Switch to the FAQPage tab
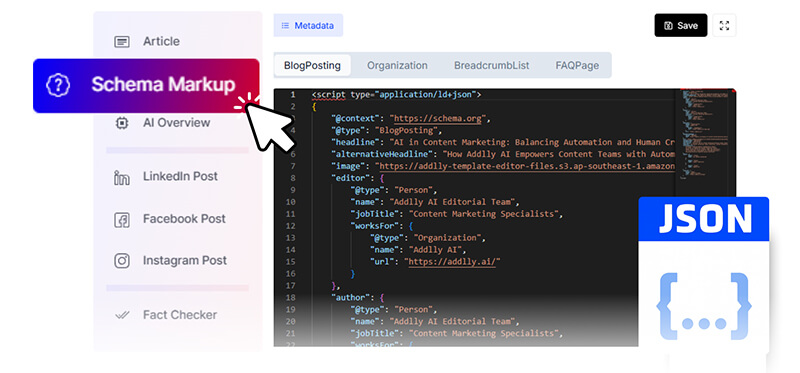Screen dimensions: 800x373 [x=577, y=65]
